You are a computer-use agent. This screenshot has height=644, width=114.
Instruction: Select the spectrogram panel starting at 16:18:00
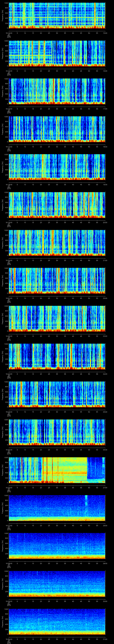tap(57, 167)
